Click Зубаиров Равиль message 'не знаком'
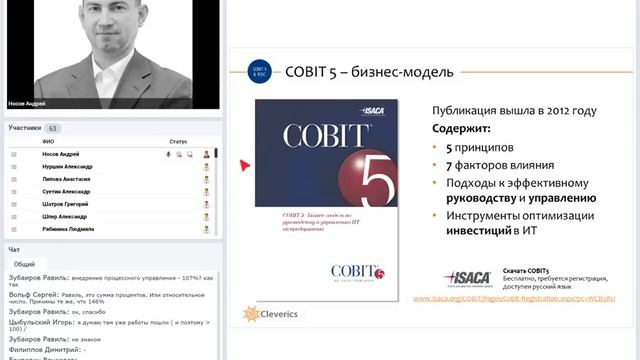 point(55,339)
